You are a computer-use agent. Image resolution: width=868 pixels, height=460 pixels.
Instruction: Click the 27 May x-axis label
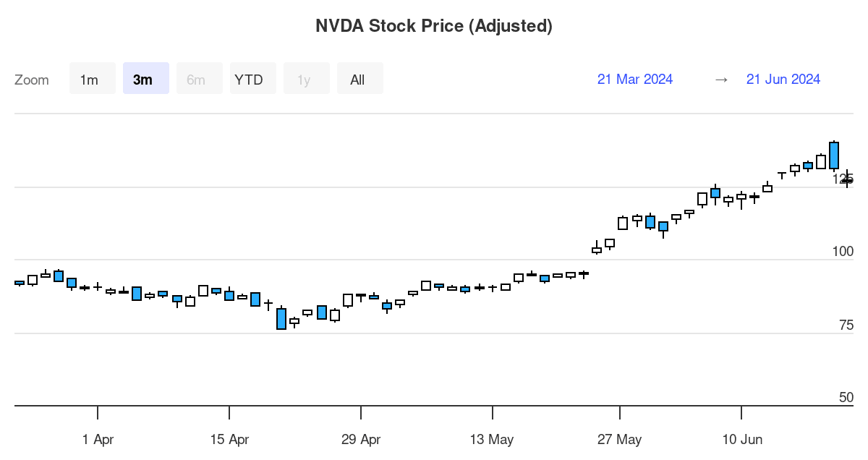tap(620, 439)
